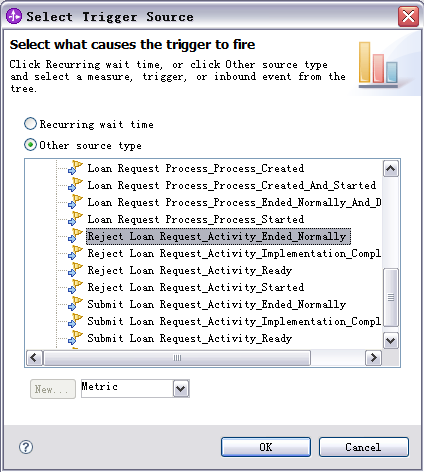Click the scroll right arrow of the tree
The image size is (424, 472).
373,358
